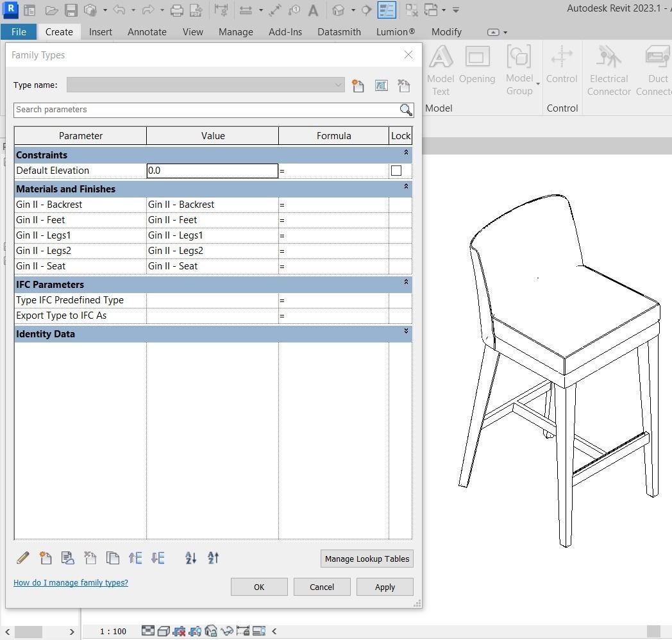672x640 pixels.
Task: Sort parameters in descending order
Action: 213,558
